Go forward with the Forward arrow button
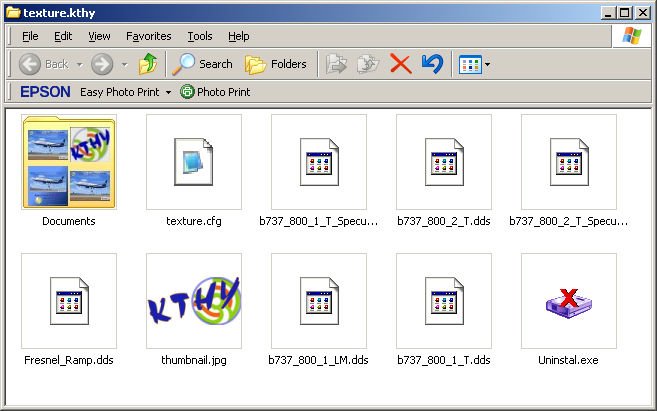The height and width of the screenshot is (411, 657). tap(102, 64)
